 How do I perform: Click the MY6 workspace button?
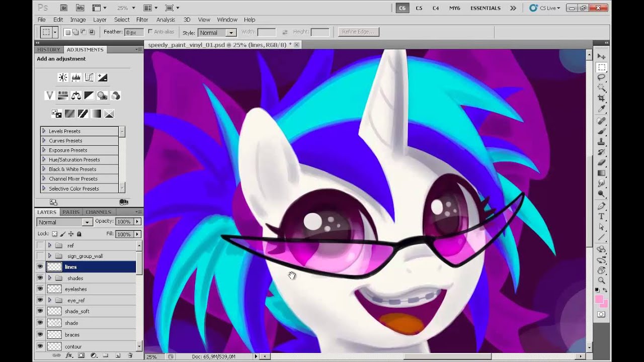click(x=455, y=8)
